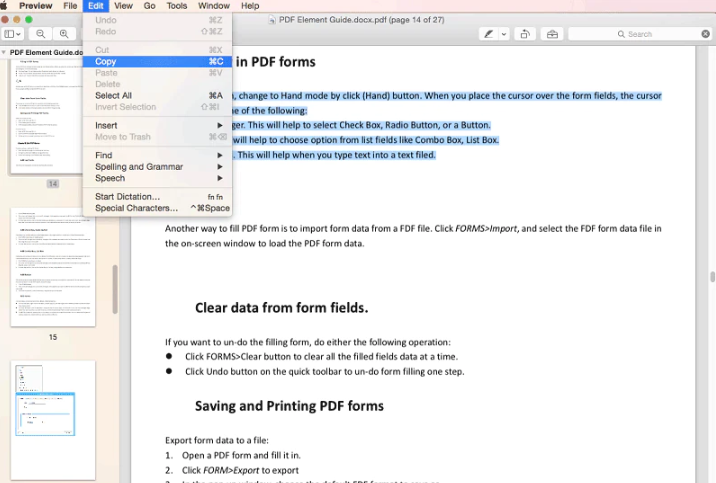Click the bullet line about Undo button
This screenshot has height=483, width=716.
(324, 372)
